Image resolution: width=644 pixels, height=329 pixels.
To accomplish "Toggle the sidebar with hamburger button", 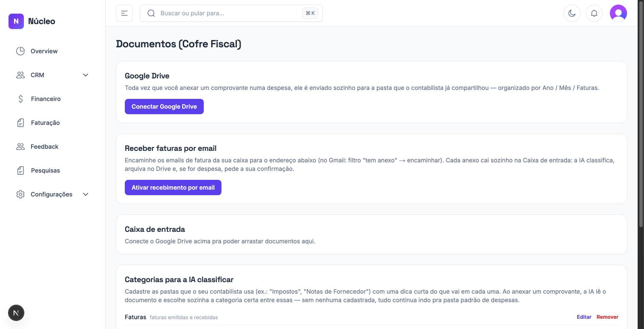I will point(124,13).
